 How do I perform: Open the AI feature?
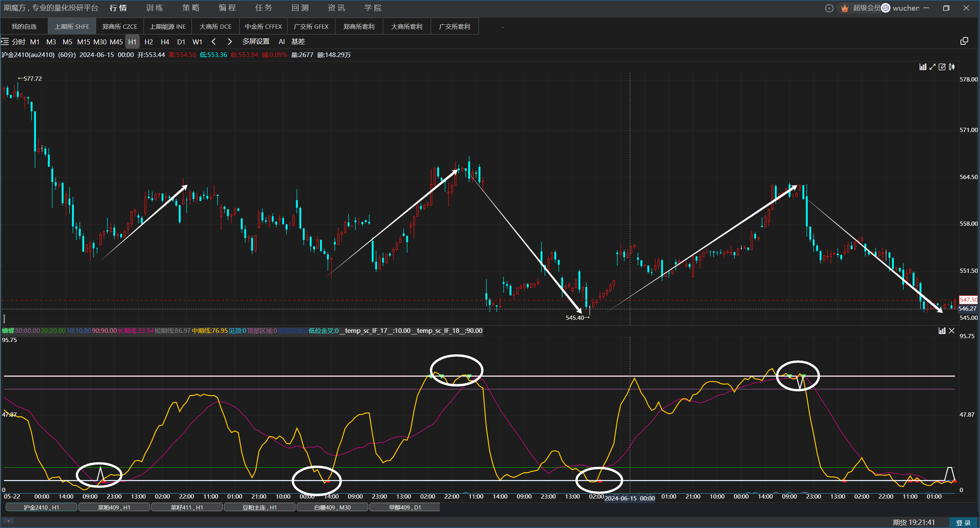[282, 41]
